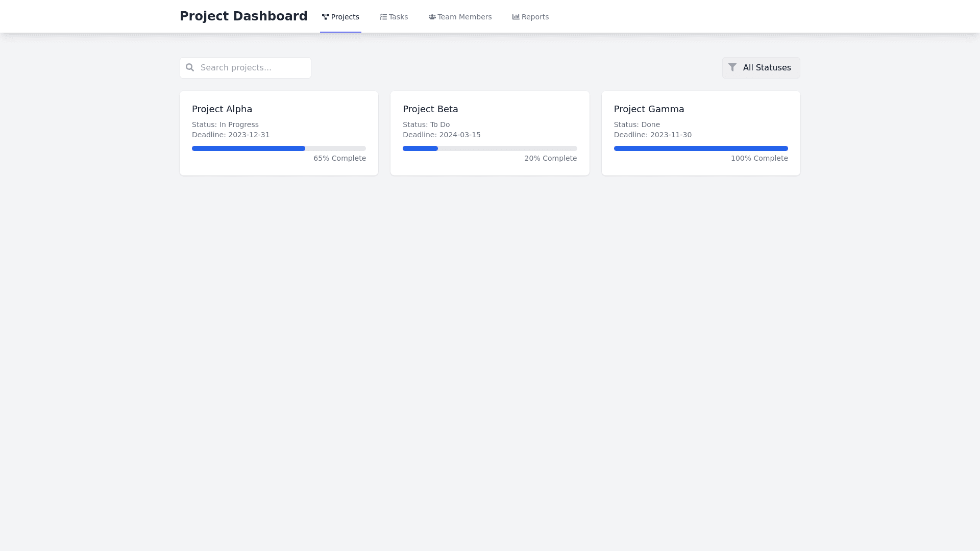Click the Reports bar chart icon
Image resolution: width=980 pixels, height=551 pixels.
click(x=516, y=17)
